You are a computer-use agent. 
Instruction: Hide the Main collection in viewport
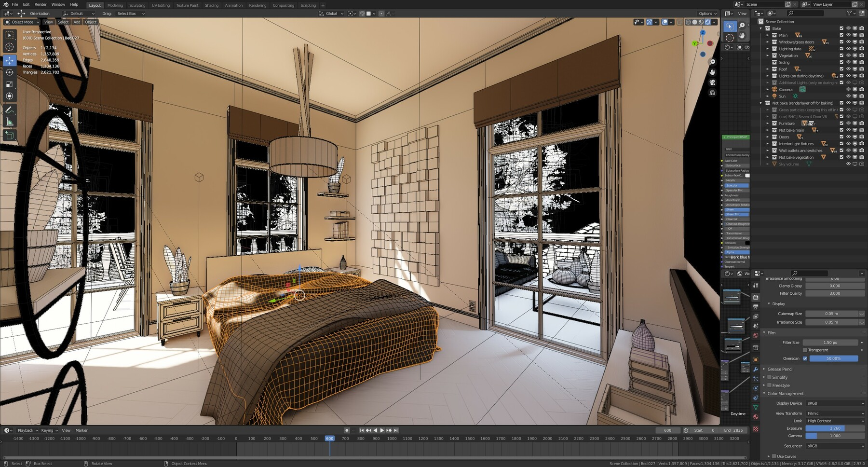click(x=848, y=35)
